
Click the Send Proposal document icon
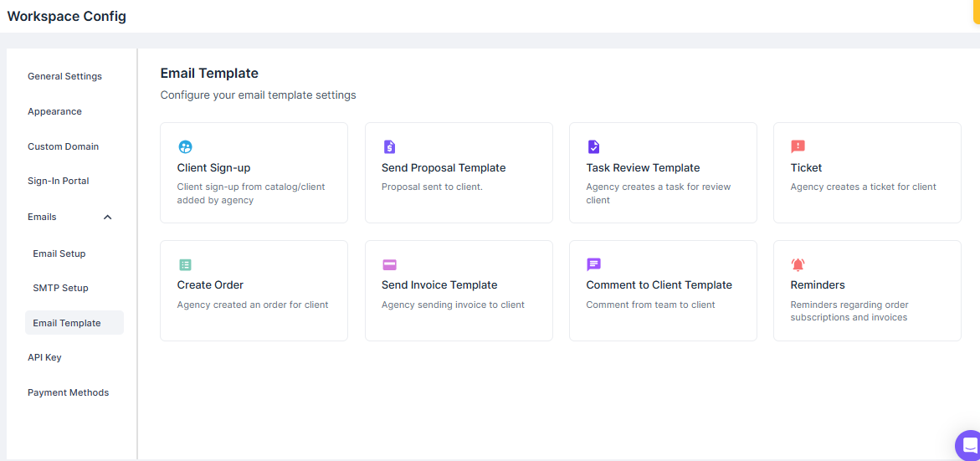[x=389, y=147]
